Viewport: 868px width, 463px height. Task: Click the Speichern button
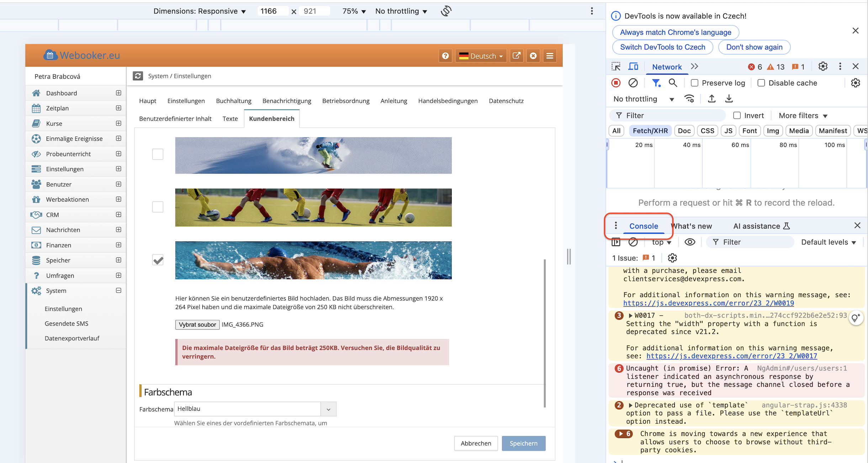(x=523, y=443)
